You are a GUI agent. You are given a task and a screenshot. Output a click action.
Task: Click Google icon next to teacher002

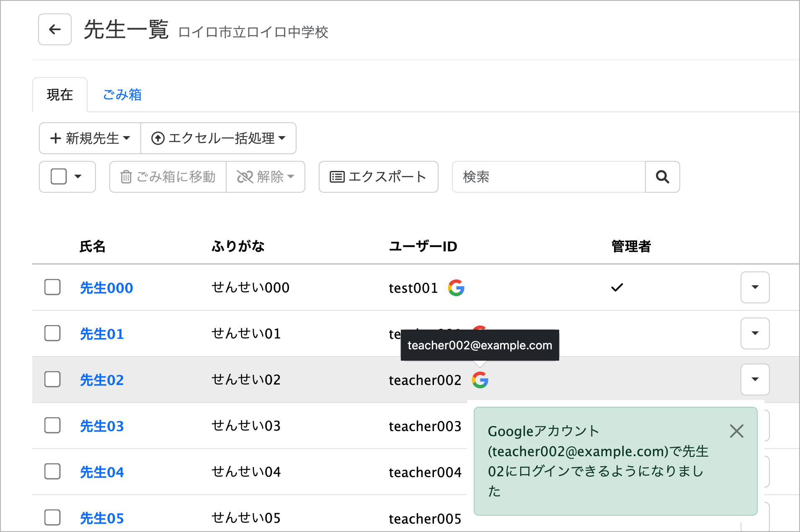coord(480,380)
